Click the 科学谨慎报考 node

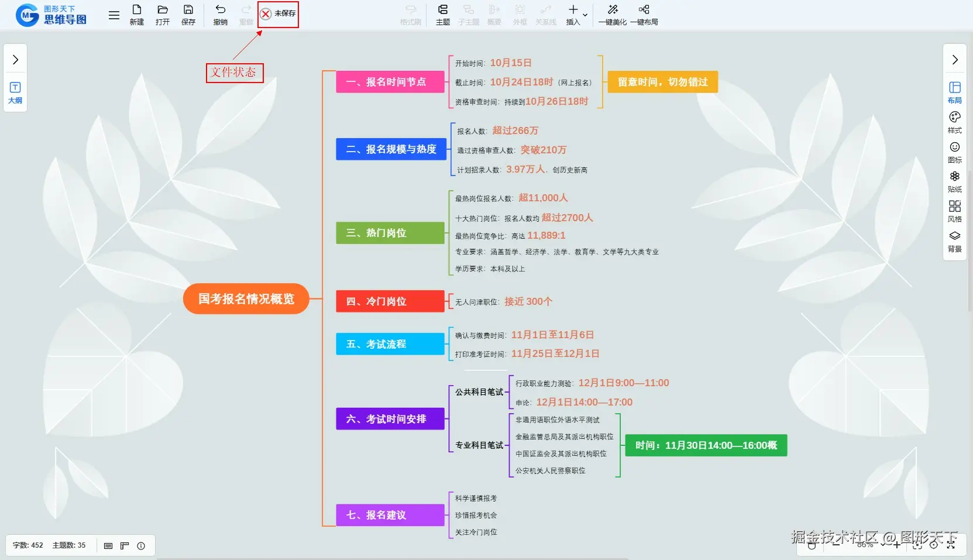point(476,498)
